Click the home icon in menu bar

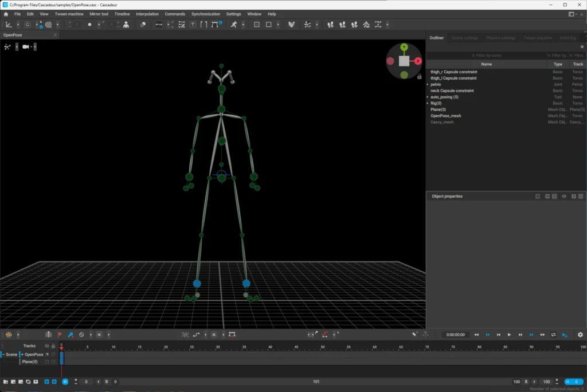point(6,14)
